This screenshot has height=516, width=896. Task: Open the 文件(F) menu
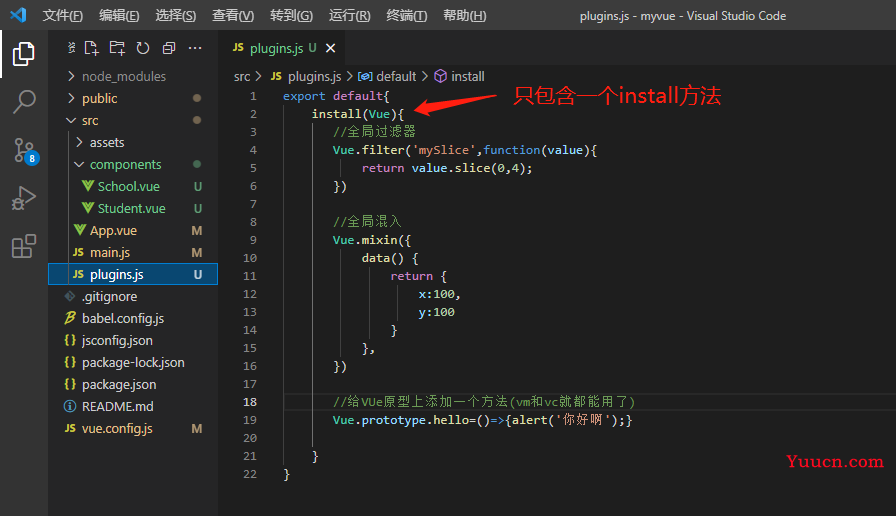(62, 15)
